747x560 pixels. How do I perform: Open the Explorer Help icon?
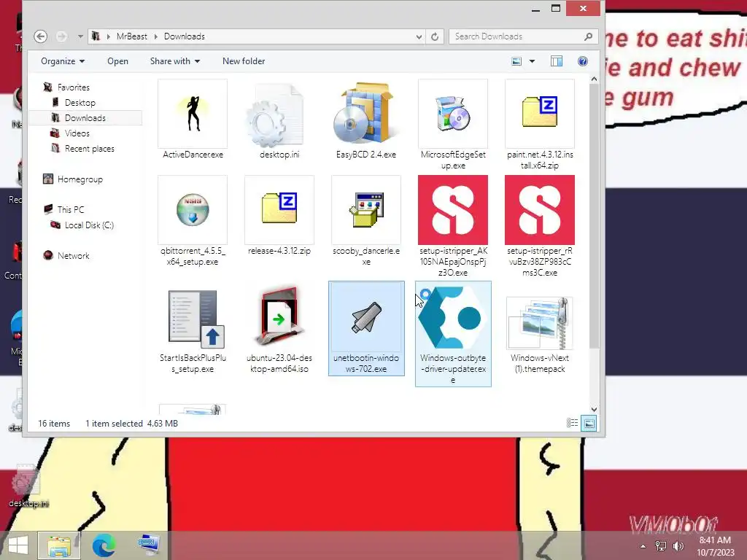(x=583, y=61)
